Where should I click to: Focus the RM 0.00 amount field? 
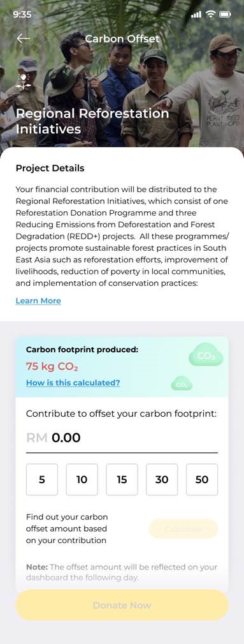pos(122,438)
